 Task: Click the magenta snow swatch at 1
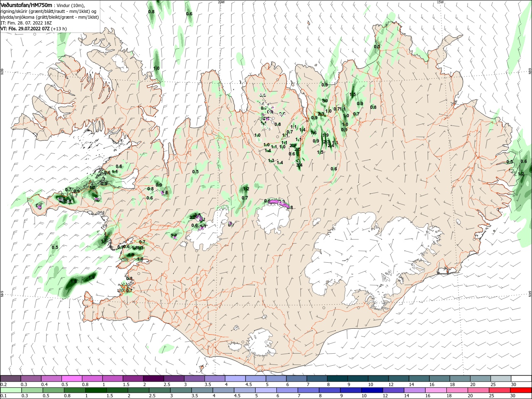click(x=113, y=379)
